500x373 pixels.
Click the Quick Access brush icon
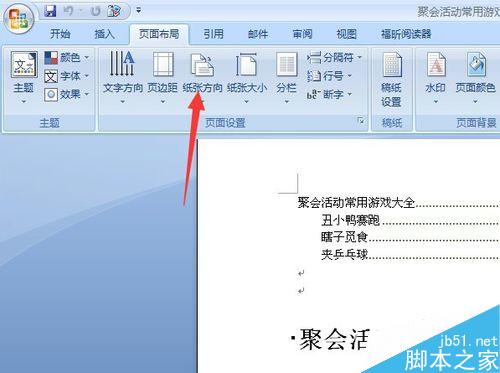point(114,11)
